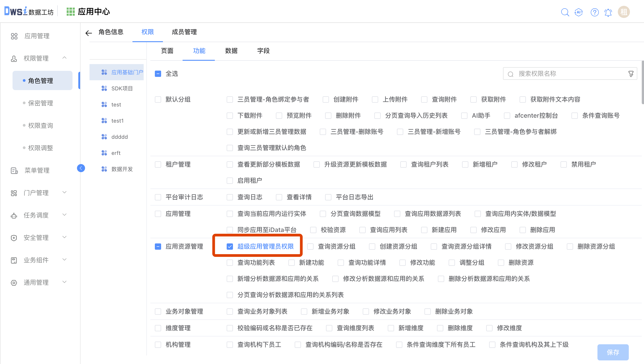Uncheck the 超级应用管理员权限 checkbox
The image size is (644, 364).
coord(230,246)
